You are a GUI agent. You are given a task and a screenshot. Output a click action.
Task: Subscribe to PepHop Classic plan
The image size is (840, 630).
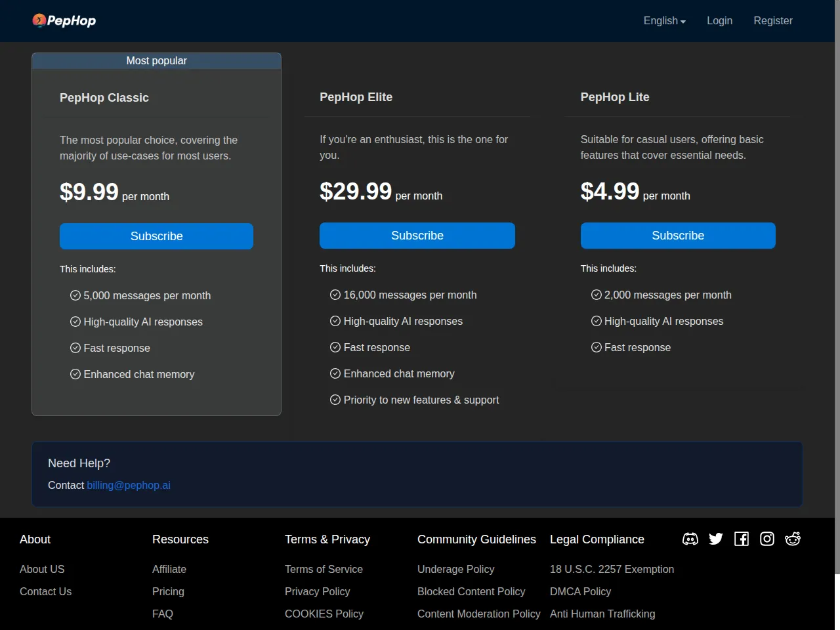(156, 236)
